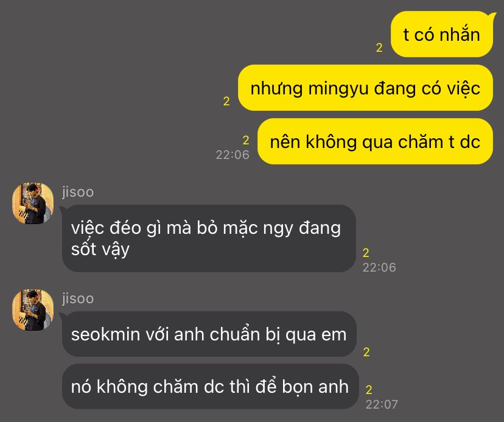
Task: Click the 22:06 timestamp beside jisoo's first message
Action: point(379,267)
